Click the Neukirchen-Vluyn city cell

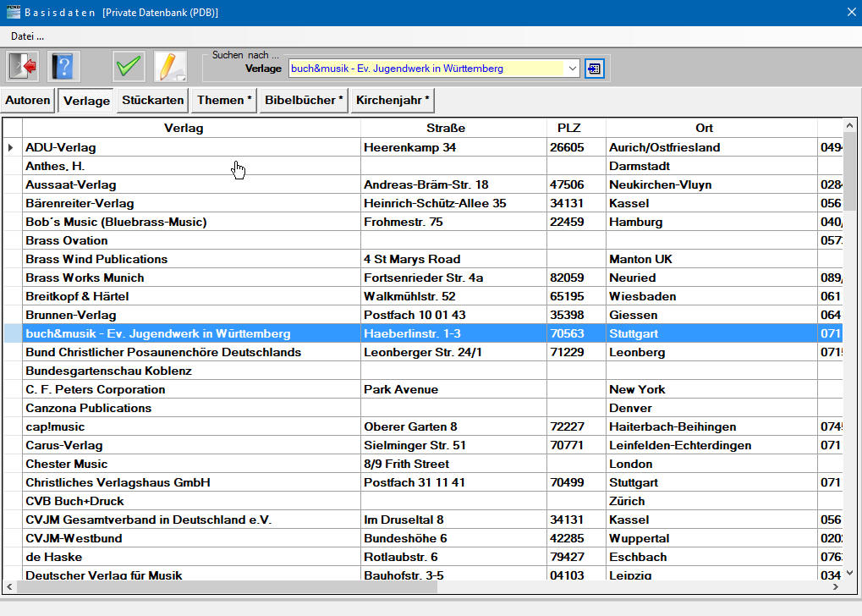[x=711, y=184]
